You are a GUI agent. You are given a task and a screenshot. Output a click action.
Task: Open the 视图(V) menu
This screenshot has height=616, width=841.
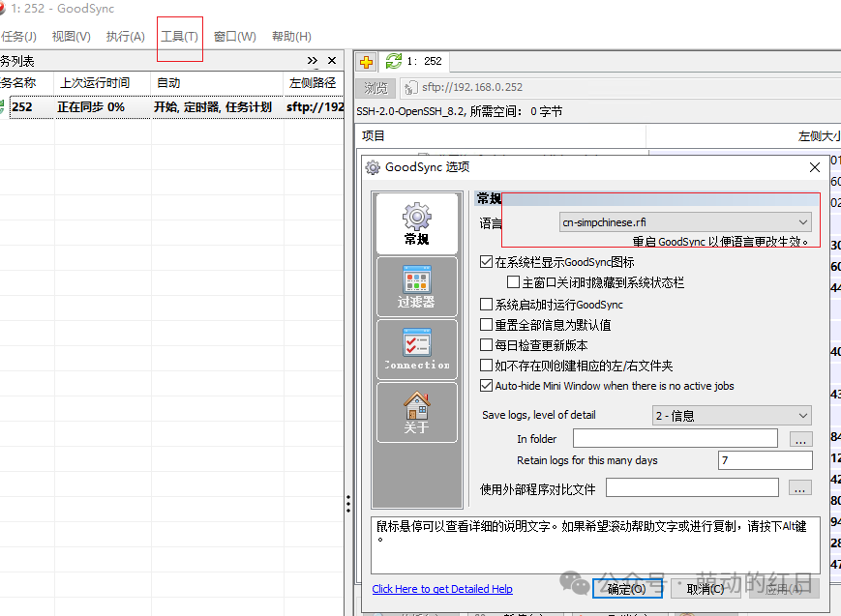coord(72,37)
